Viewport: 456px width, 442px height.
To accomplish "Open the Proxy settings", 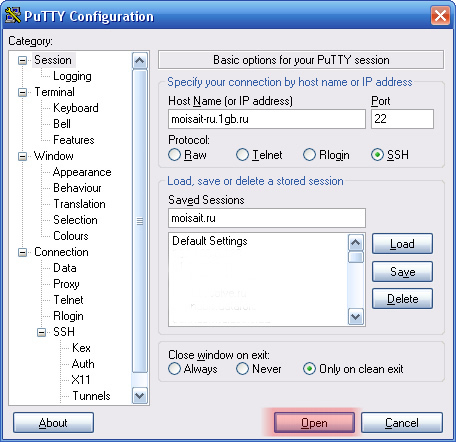I will [x=66, y=284].
